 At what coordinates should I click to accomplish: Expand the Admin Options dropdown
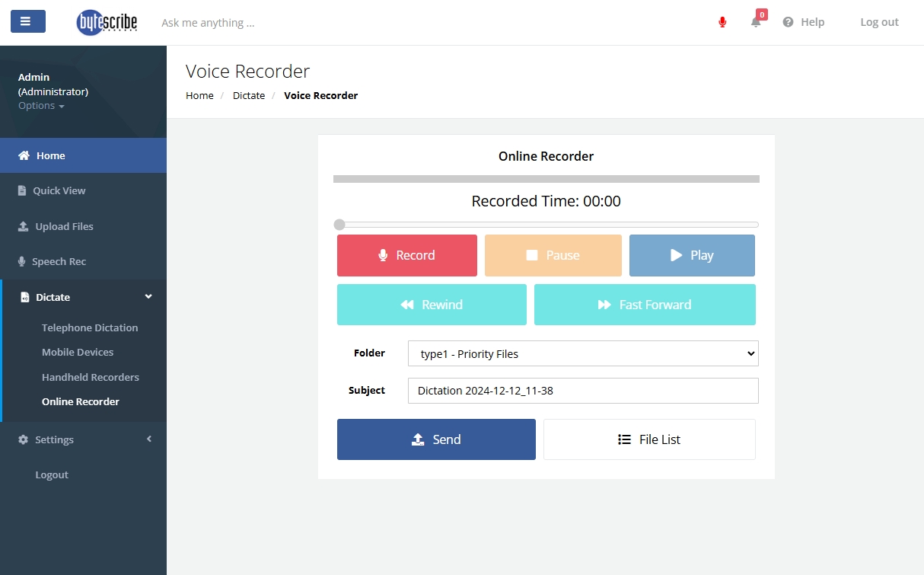click(41, 106)
